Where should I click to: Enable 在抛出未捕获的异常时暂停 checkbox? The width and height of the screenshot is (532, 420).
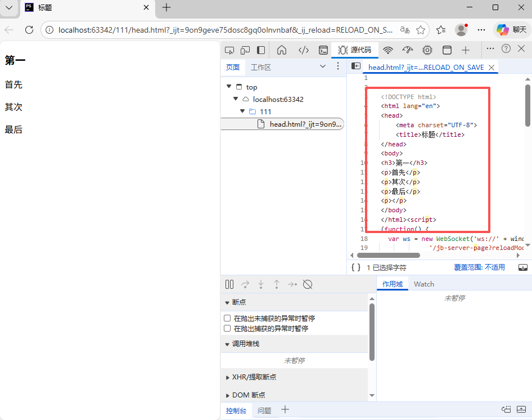(227, 318)
